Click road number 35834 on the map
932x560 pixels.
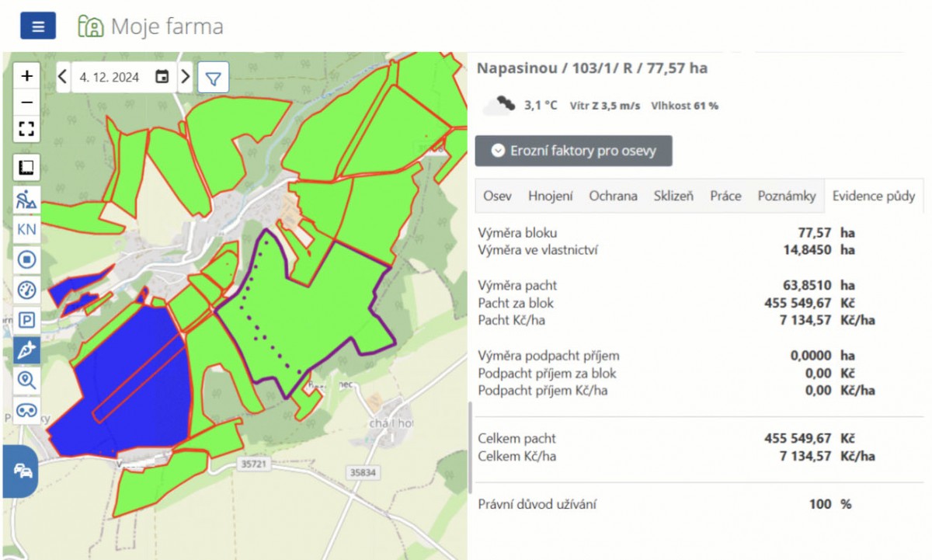click(x=363, y=471)
